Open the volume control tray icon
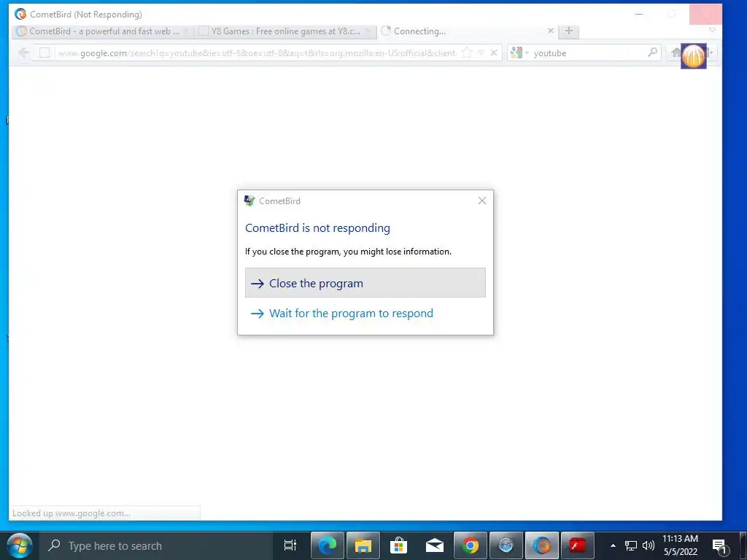Image resolution: width=747 pixels, height=560 pixels. (649, 545)
